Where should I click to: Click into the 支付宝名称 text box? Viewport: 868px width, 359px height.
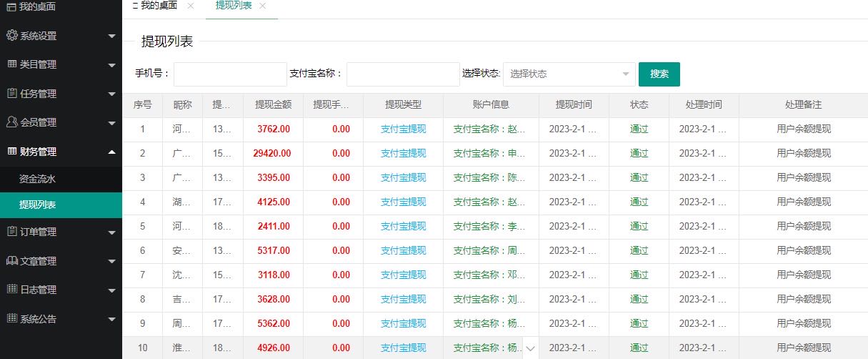[403, 74]
